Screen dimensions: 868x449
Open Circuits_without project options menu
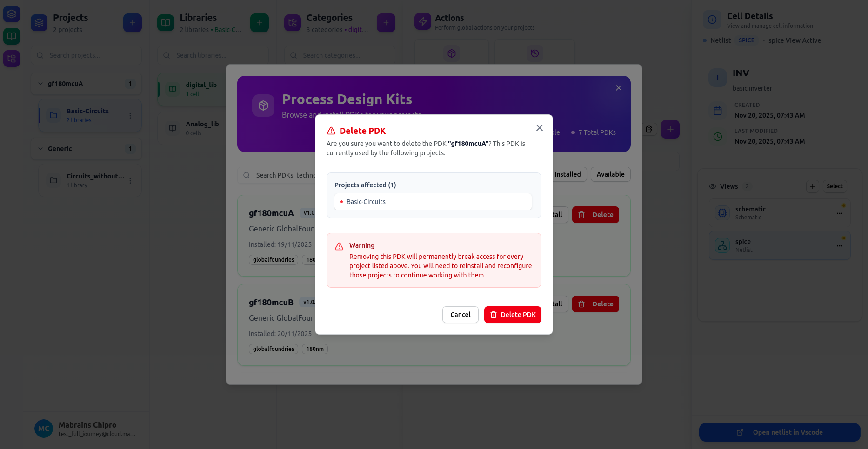(130, 180)
